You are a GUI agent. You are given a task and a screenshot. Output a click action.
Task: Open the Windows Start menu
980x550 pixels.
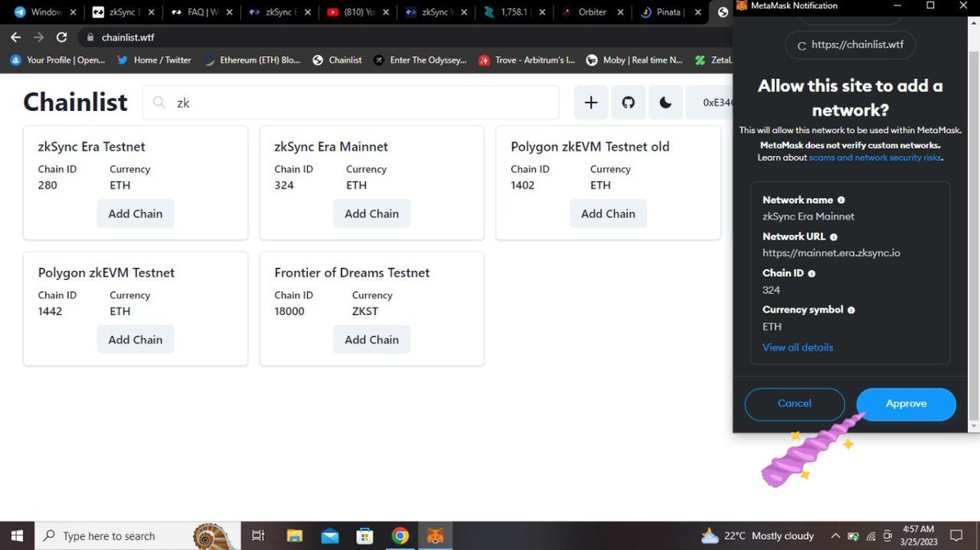16,535
